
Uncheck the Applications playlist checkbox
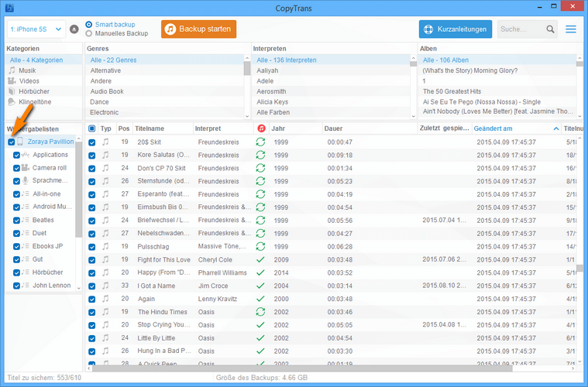pos(16,155)
